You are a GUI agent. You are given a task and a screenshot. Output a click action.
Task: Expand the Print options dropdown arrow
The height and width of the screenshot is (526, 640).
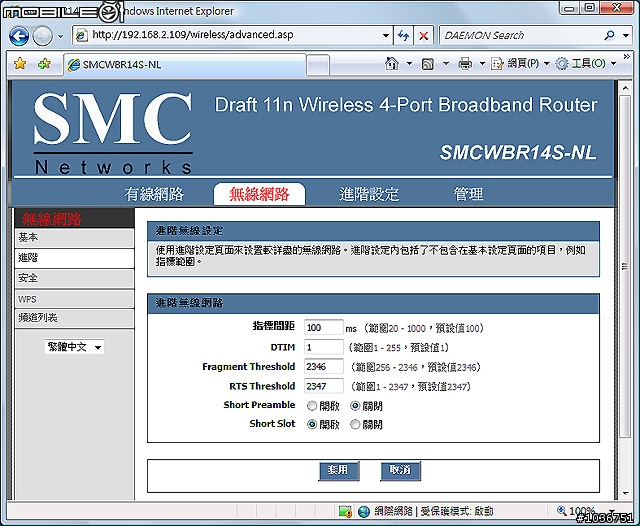pyautogui.click(x=482, y=64)
